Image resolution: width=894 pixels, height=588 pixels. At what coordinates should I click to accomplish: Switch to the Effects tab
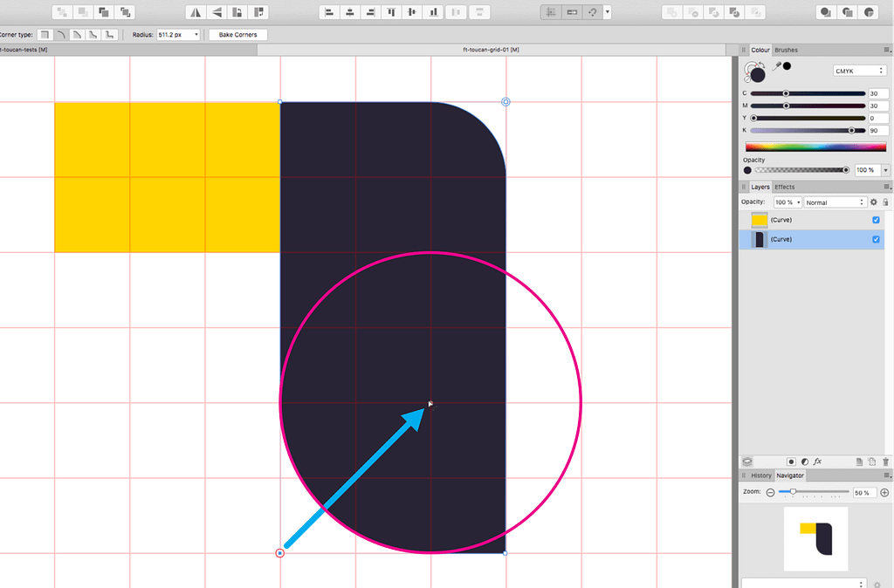[783, 186]
